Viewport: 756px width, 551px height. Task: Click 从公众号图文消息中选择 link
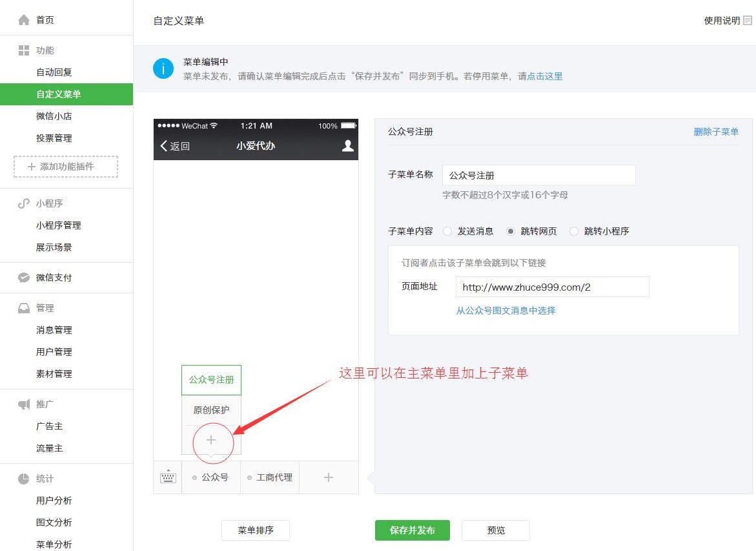[506, 310]
